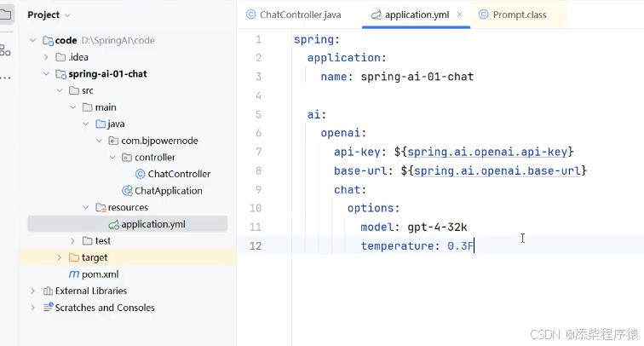Viewport: 644px width, 346px height.
Task: Click the '0.3F' temperature value
Action: pos(460,246)
